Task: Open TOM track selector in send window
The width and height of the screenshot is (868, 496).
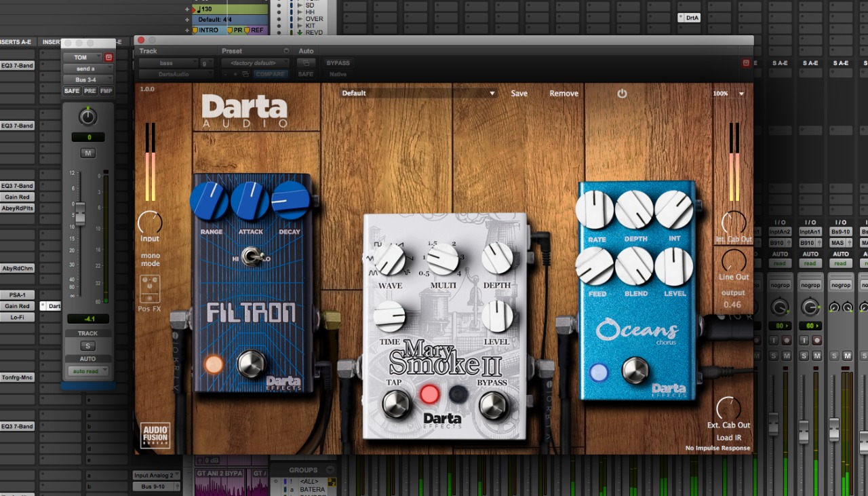Action: 83,58
